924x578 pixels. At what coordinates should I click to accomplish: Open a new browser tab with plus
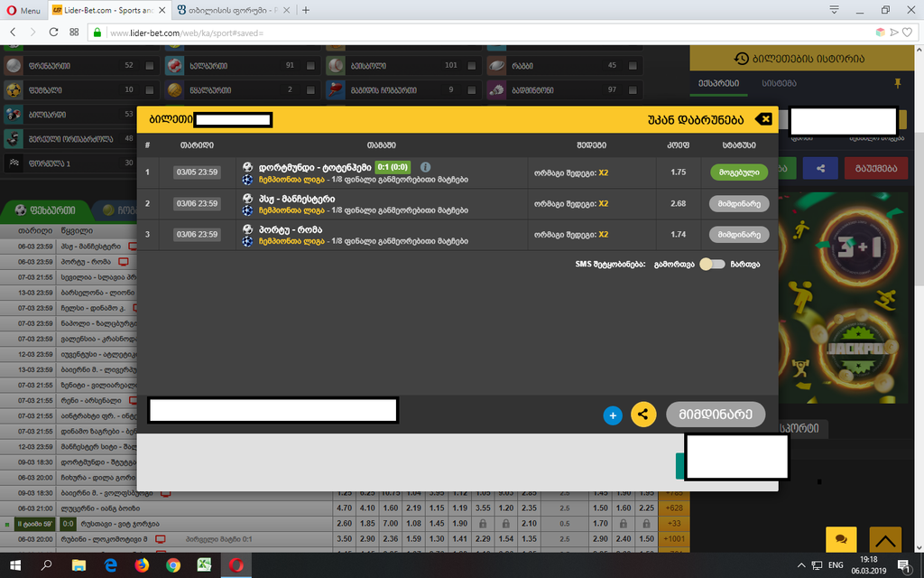(x=305, y=10)
